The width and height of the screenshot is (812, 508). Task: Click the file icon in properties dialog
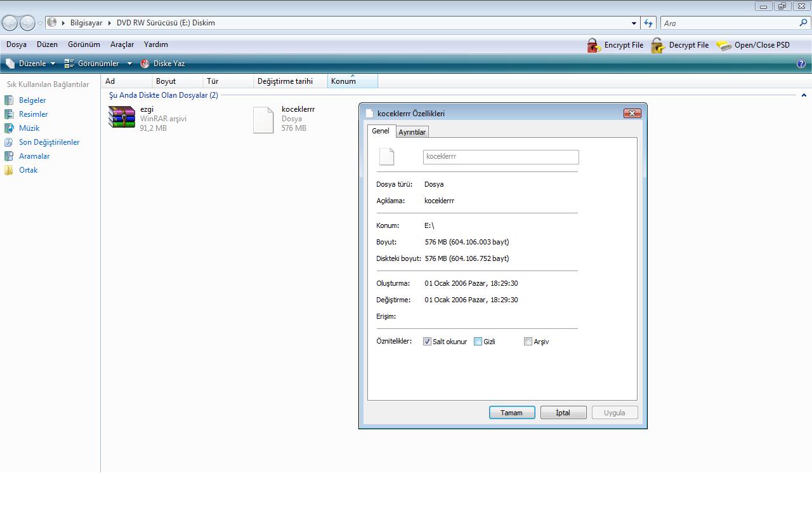(x=386, y=156)
